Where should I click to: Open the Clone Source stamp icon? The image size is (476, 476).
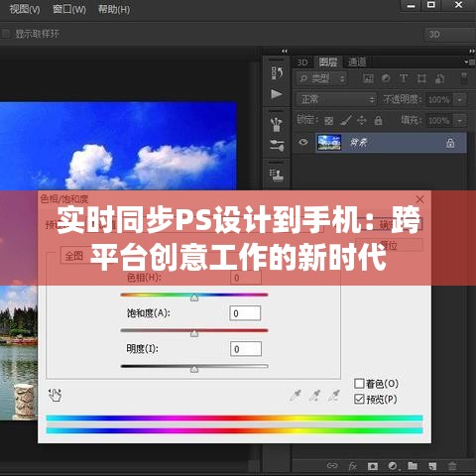point(277,175)
